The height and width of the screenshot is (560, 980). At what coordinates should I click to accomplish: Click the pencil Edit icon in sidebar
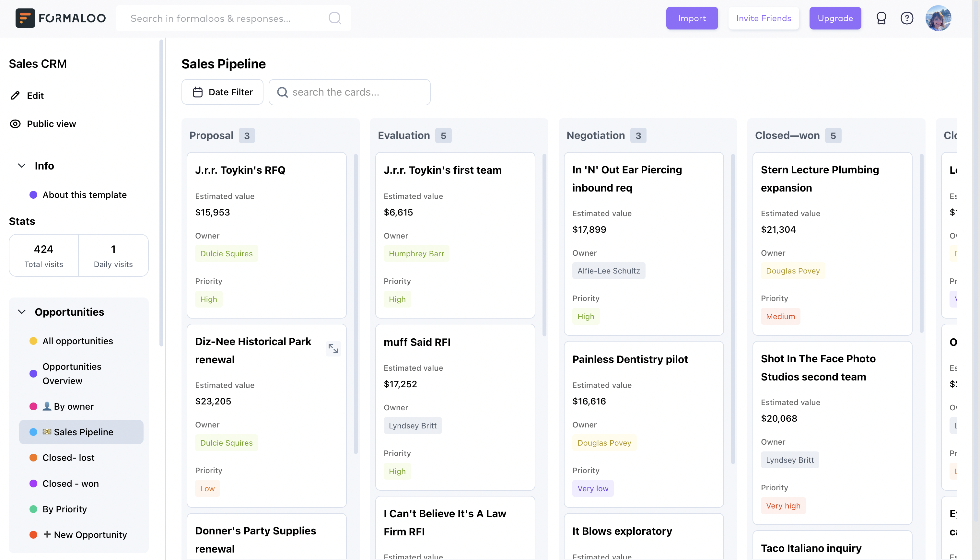coord(15,95)
